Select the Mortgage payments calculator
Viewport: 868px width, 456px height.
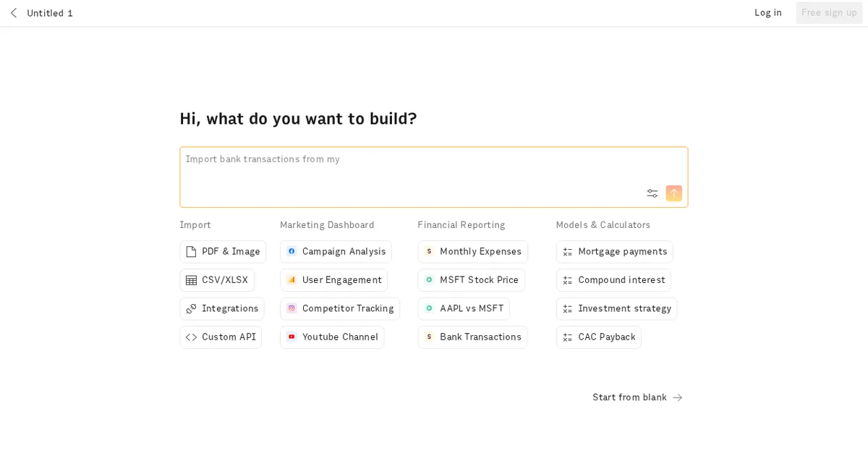point(615,252)
